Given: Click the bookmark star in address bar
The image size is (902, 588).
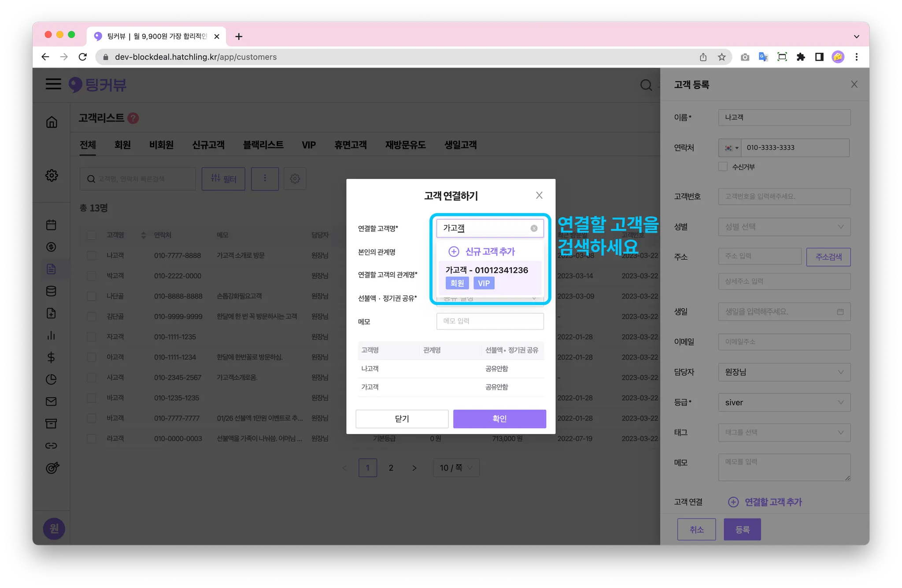Looking at the screenshot, I should click(721, 57).
